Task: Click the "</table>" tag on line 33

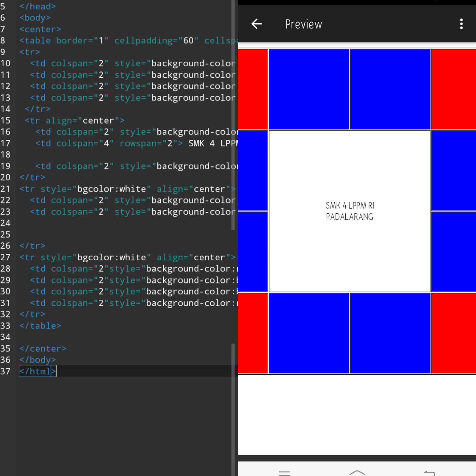Action: coord(40,326)
